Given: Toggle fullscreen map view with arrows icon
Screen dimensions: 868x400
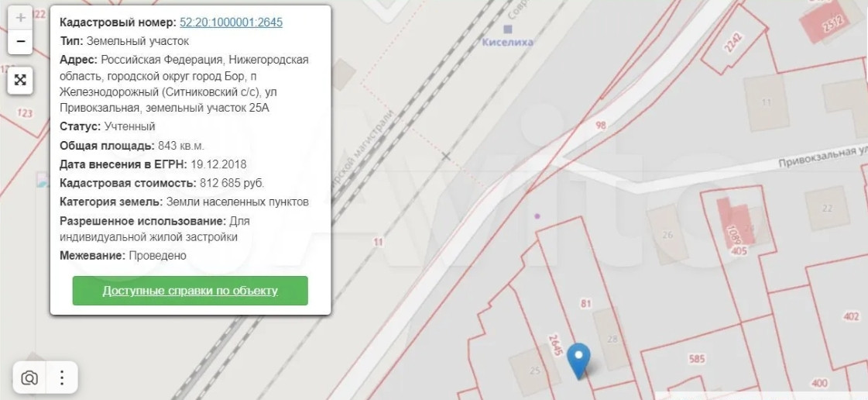Looking at the screenshot, I should pyautogui.click(x=21, y=80).
